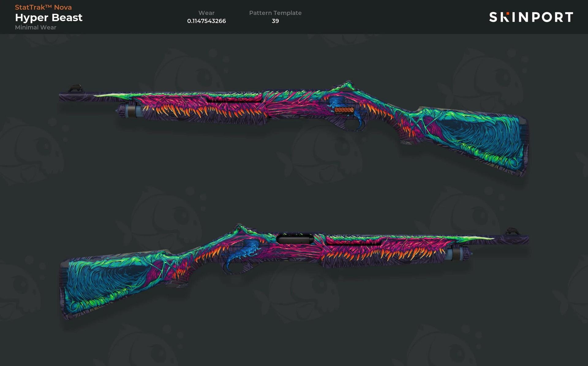Image resolution: width=588 pixels, height=366 pixels.
Task: Select the wear value 0.1147543266
Action: [x=206, y=21]
